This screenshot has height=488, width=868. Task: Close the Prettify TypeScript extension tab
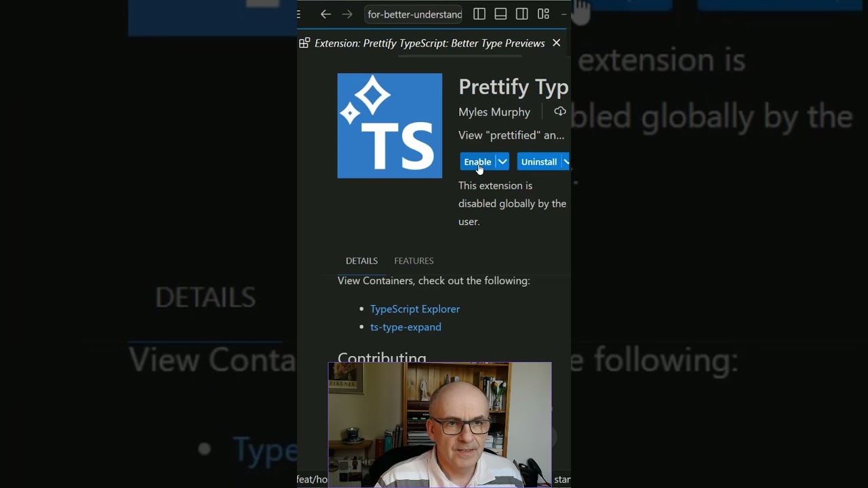click(x=556, y=43)
